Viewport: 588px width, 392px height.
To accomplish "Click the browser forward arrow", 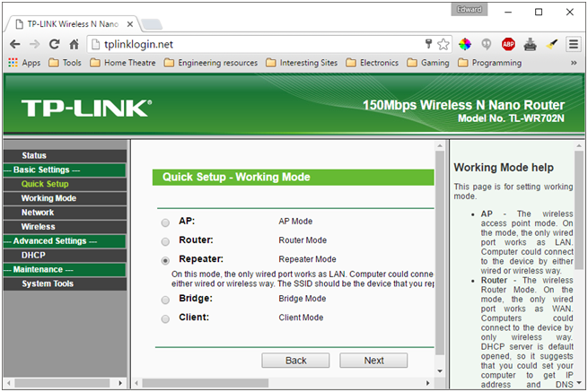I will pyautogui.click(x=34, y=44).
